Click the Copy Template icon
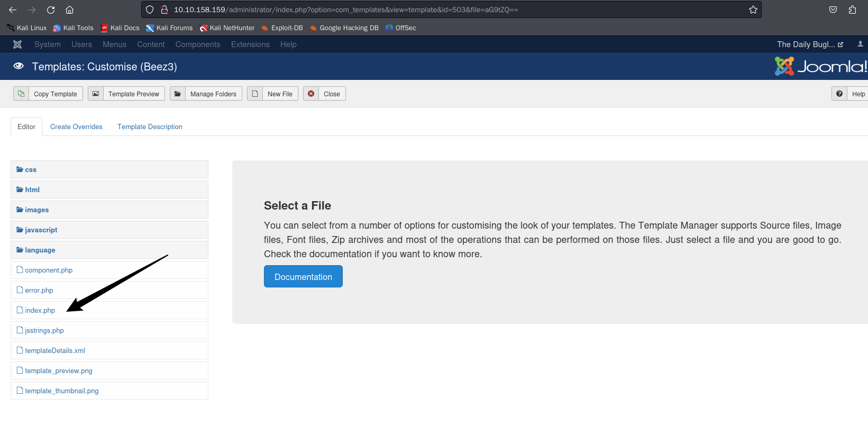Image resolution: width=868 pixels, height=425 pixels. click(x=21, y=94)
